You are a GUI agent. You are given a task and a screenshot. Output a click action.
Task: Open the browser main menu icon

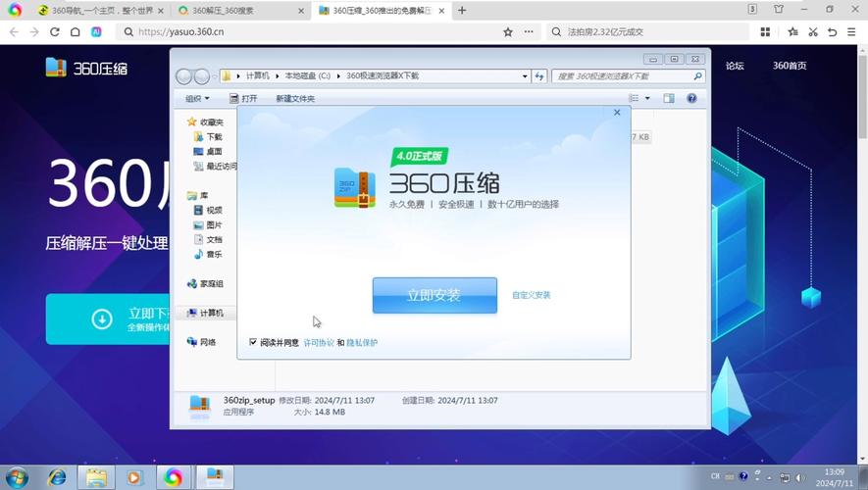point(851,32)
